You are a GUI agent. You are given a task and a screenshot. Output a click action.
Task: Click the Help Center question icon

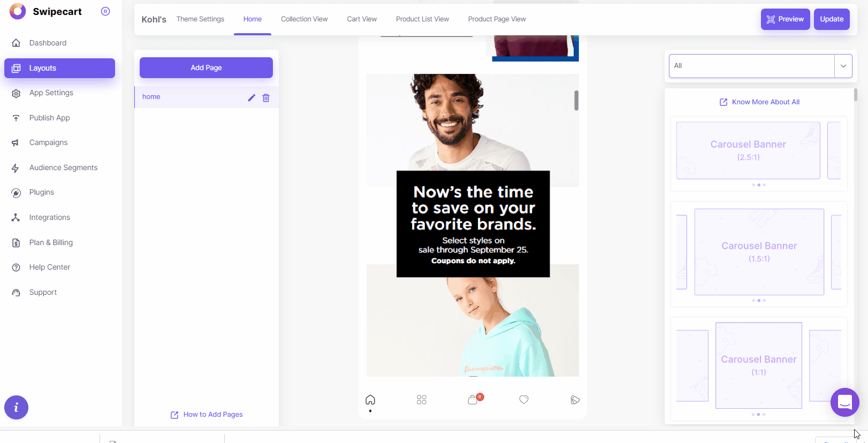point(16,268)
